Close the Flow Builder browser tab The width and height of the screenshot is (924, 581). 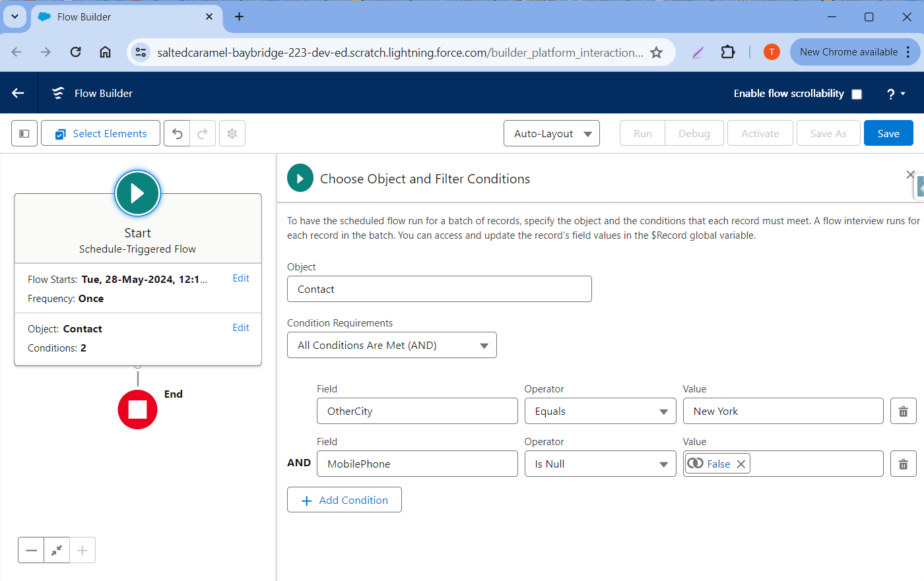tap(209, 16)
